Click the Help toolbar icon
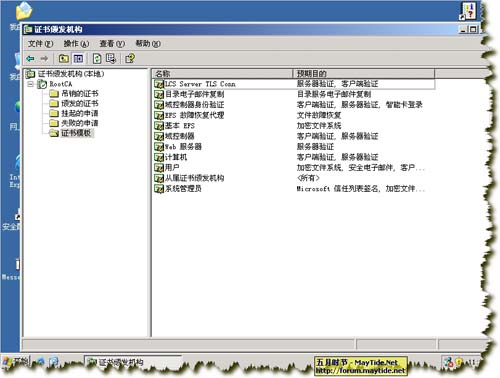This screenshot has width=500, height=378. click(129, 59)
